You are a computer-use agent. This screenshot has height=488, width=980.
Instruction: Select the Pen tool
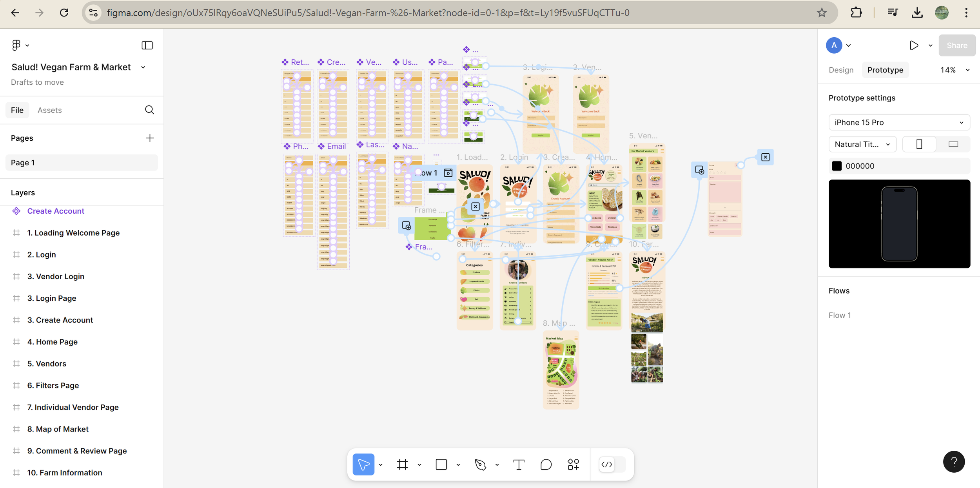point(480,464)
